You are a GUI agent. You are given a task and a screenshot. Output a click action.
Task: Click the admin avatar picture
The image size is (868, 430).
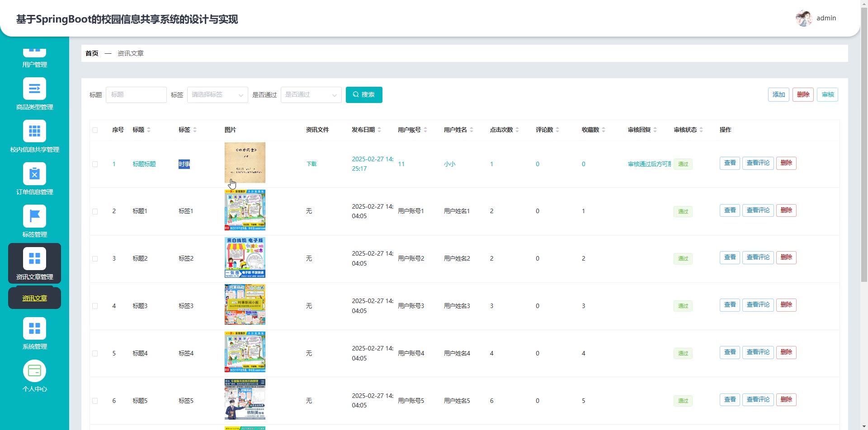click(803, 19)
